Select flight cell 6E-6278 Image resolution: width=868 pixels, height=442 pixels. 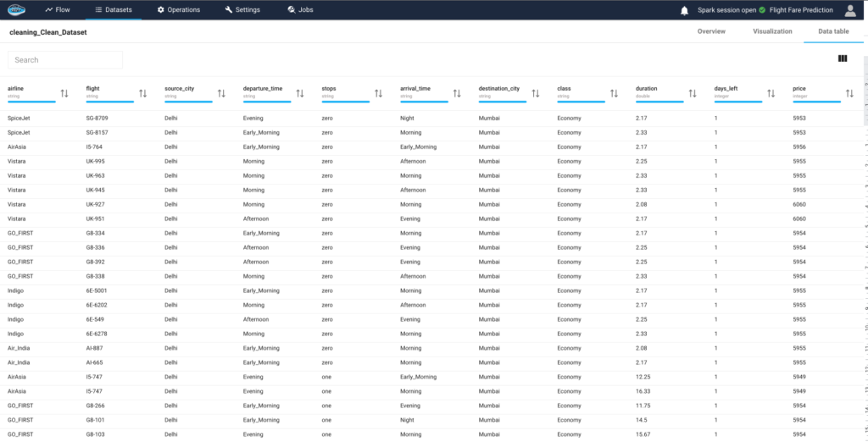97,334
